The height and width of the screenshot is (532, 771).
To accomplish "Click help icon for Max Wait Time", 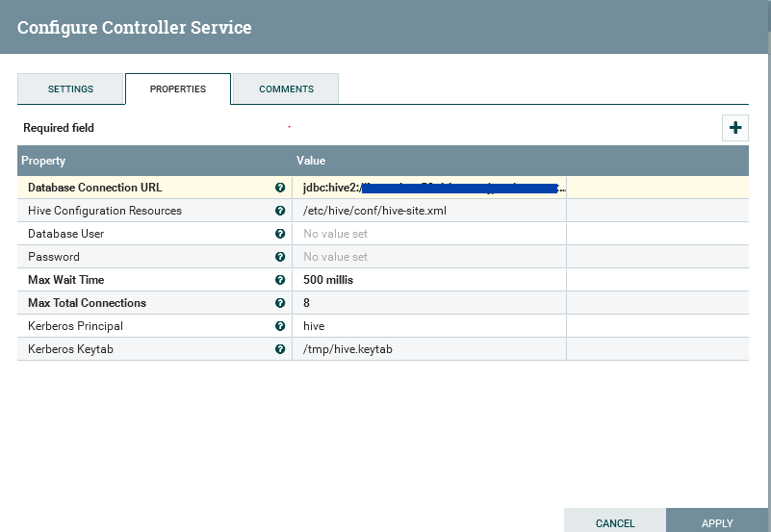I will click(x=280, y=280).
